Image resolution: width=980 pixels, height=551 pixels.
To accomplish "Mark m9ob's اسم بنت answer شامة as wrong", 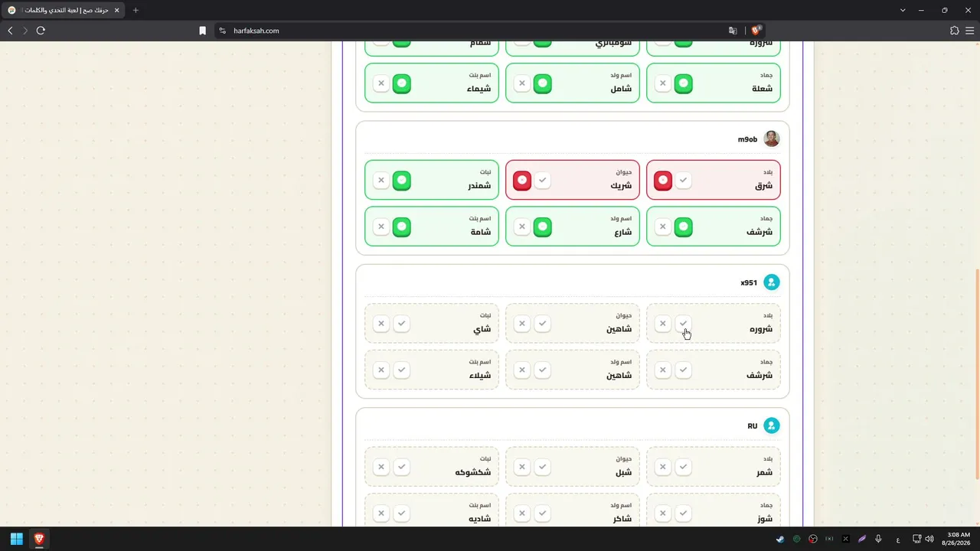I will tap(381, 227).
